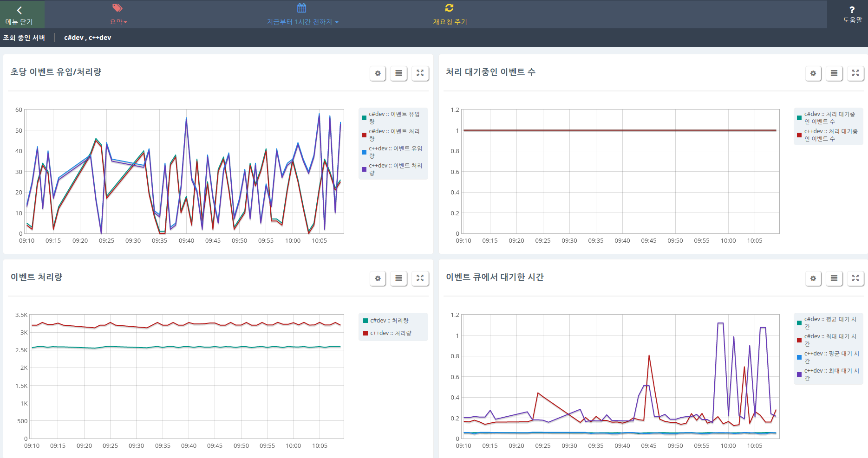Toggle c#dev :: 처리량 legend series
This screenshot has height=458, width=868.
click(386, 321)
